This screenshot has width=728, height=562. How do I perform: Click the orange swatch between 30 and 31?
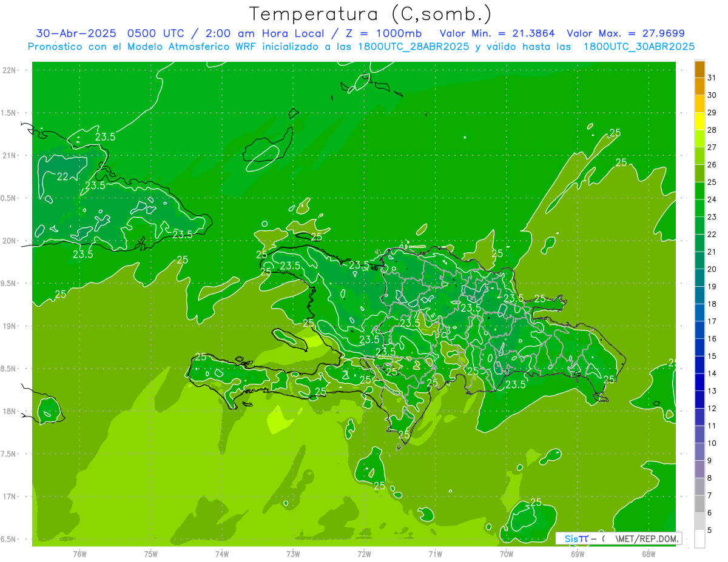(x=699, y=86)
